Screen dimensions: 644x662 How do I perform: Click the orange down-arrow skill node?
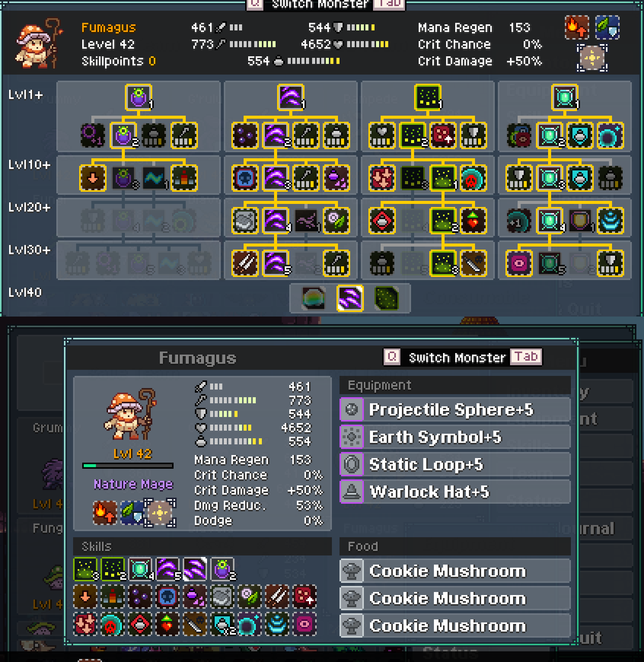93,178
